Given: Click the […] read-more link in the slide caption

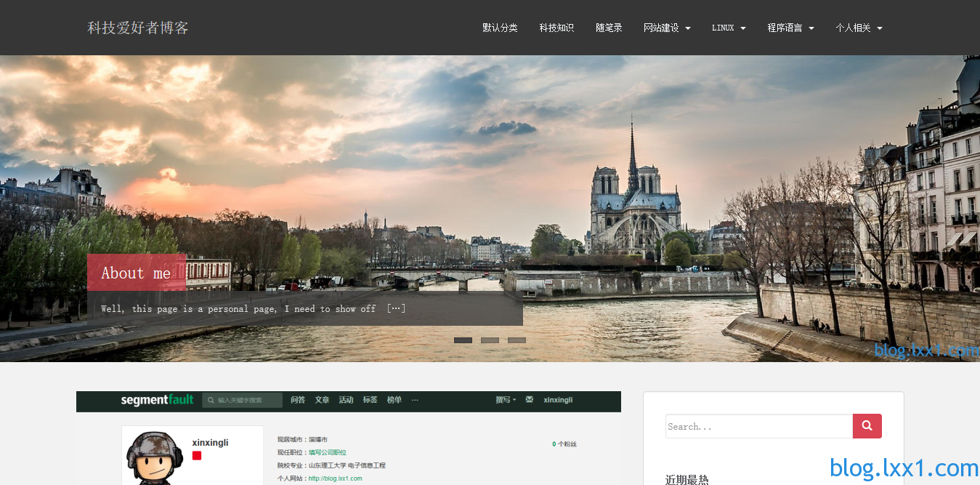Looking at the screenshot, I should coord(396,308).
